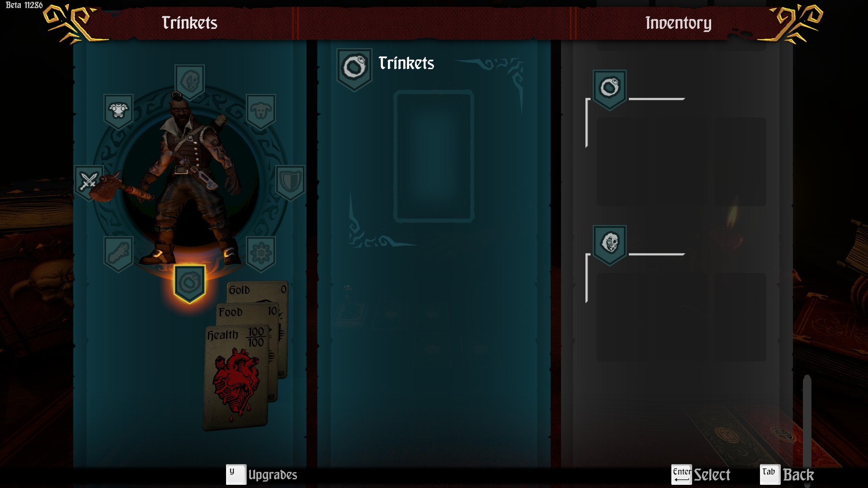Open the crossed swords weapon slot
This screenshot has width=868, height=488.
pyautogui.click(x=89, y=182)
